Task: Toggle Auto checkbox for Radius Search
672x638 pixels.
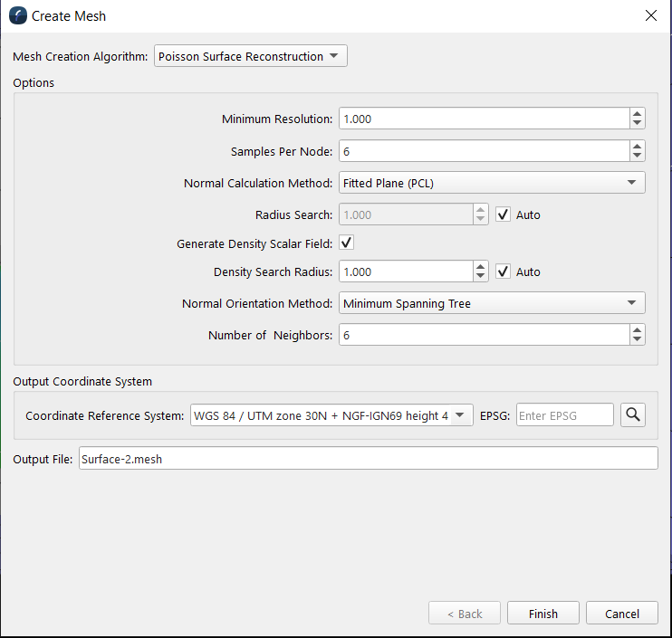Action: (x=504, y=214)
